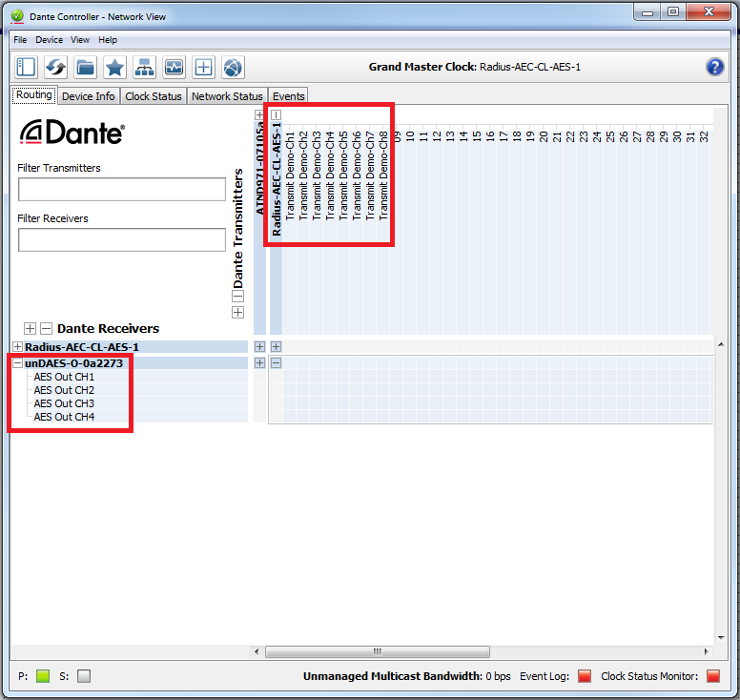Open the blue Help question mark
740x700 pixels.
714,67
